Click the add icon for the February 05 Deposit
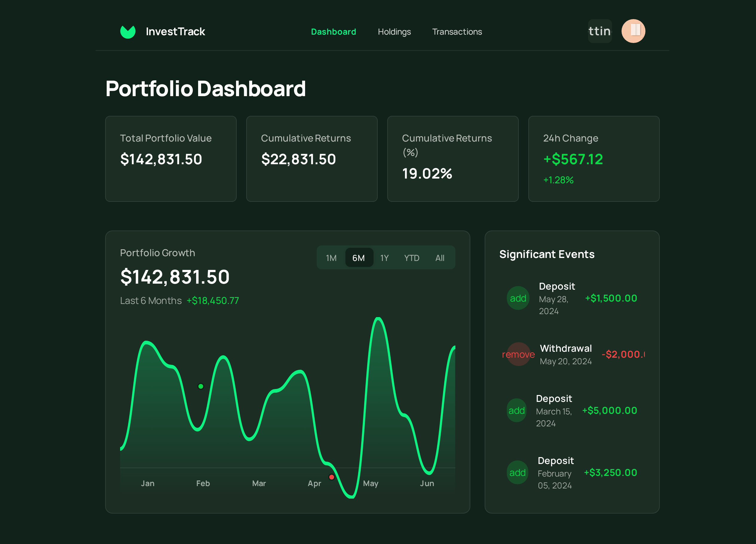 point(517,472)
